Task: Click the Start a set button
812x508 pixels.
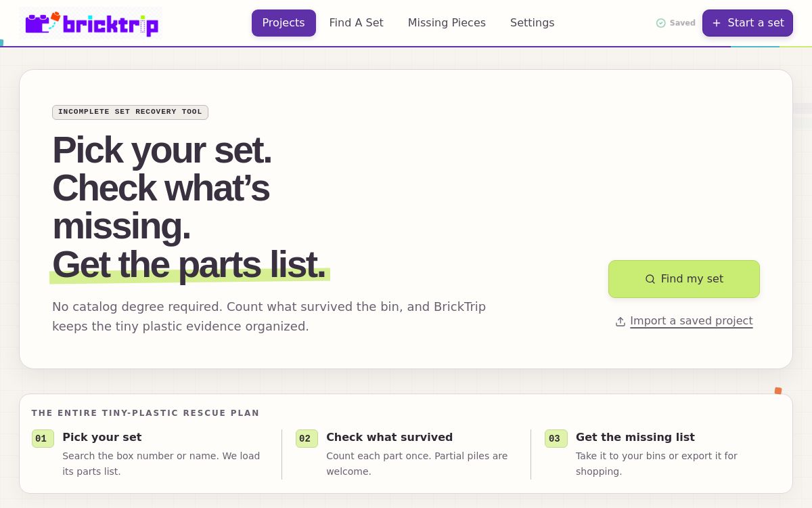Action: (748, 23)
